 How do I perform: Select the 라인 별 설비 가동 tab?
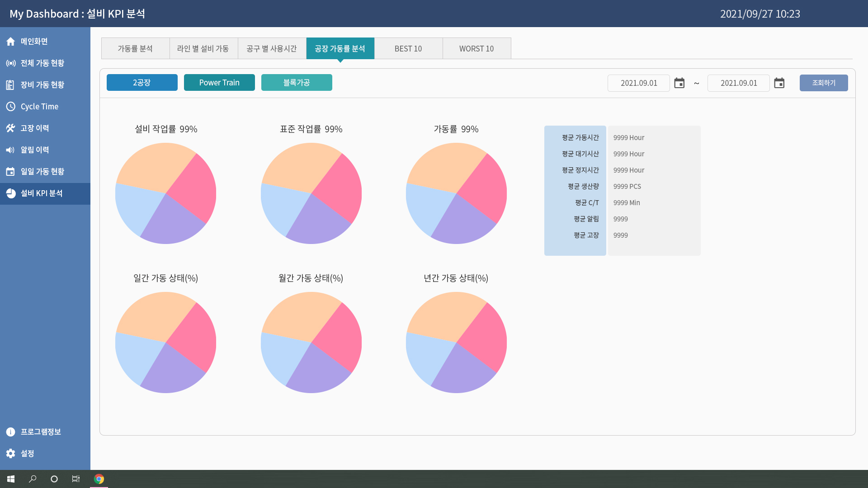tap(203, 48)
